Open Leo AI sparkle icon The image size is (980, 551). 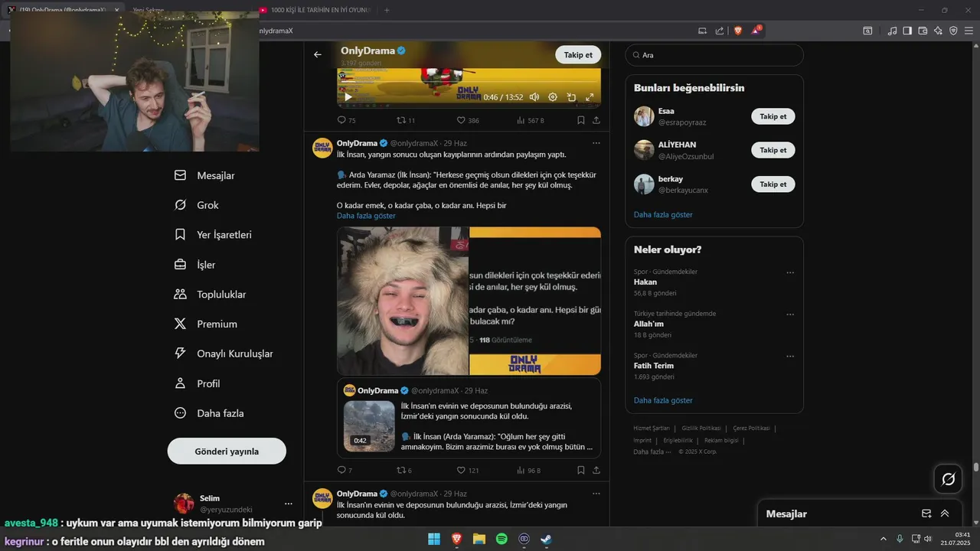(x=938, y=31)
